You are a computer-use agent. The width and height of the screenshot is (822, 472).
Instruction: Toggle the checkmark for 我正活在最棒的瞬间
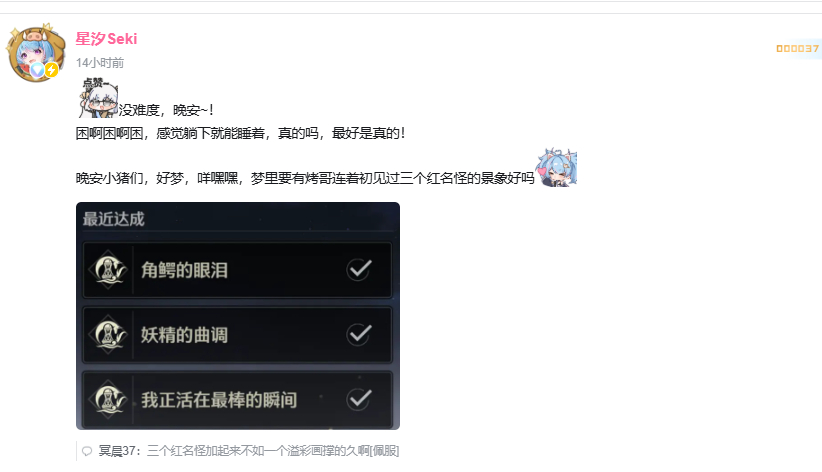[359, 399]
